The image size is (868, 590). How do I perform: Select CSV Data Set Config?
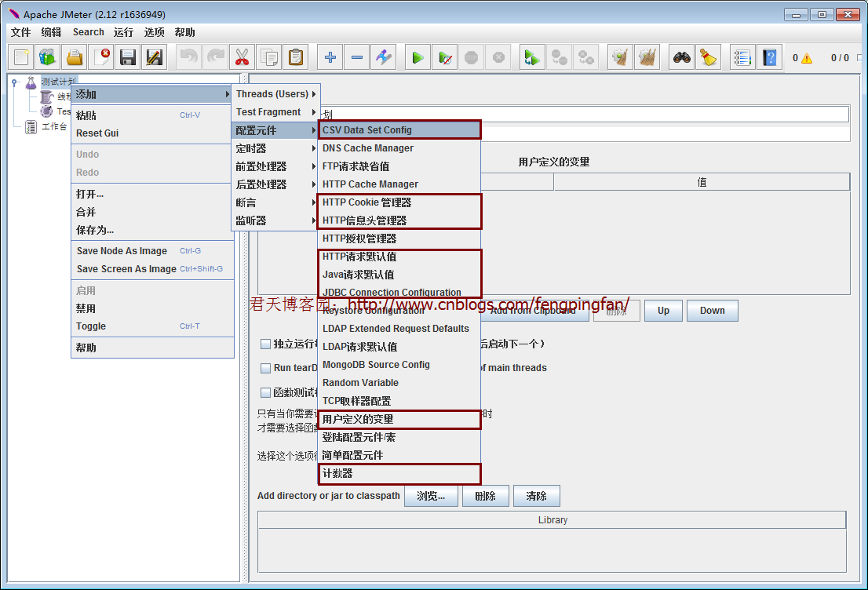click(399, 130)
